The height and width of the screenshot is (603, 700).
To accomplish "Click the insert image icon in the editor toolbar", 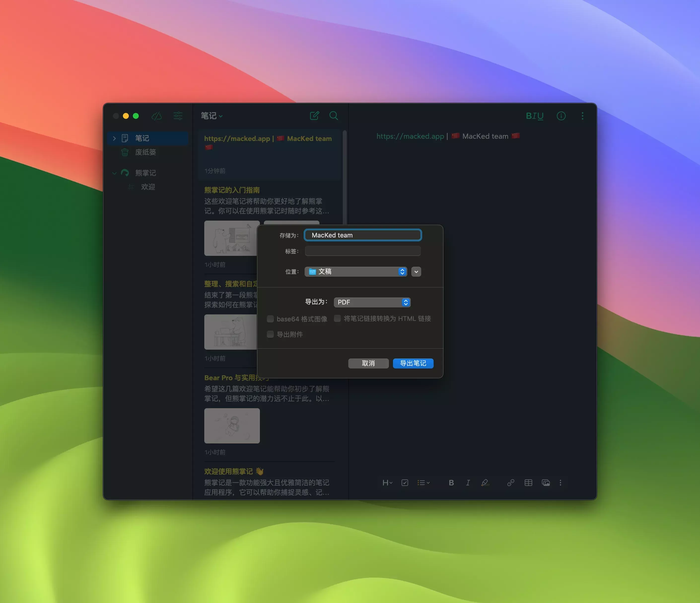I will point(546,483).
